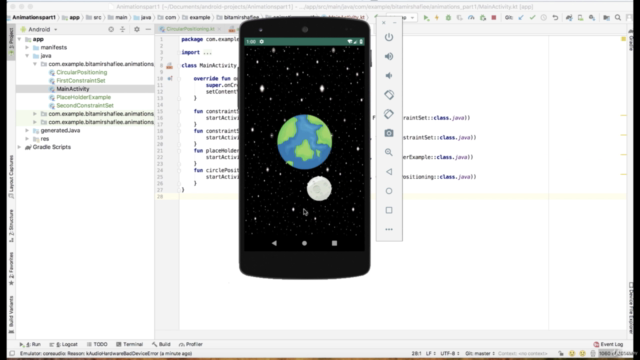Screen dimensions: 640x360
Task: Click the cursor position 28:1 indicator
Action: 416,353
